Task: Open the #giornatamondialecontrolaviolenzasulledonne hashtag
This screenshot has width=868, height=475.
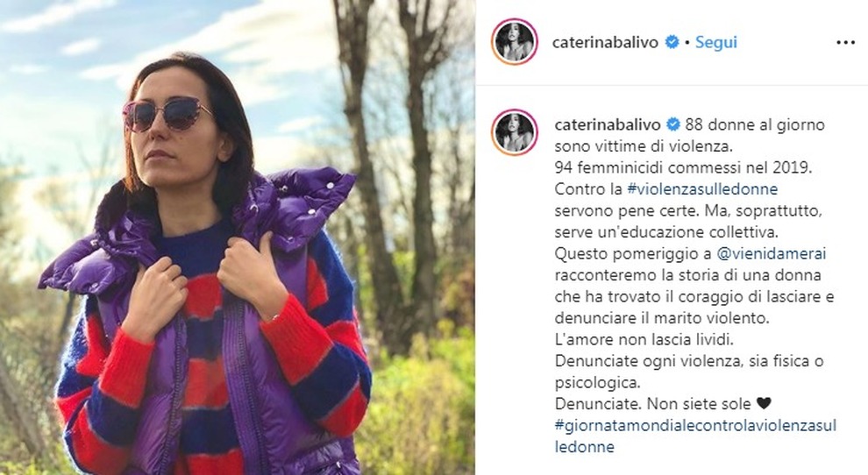Action: click(695, 436)
